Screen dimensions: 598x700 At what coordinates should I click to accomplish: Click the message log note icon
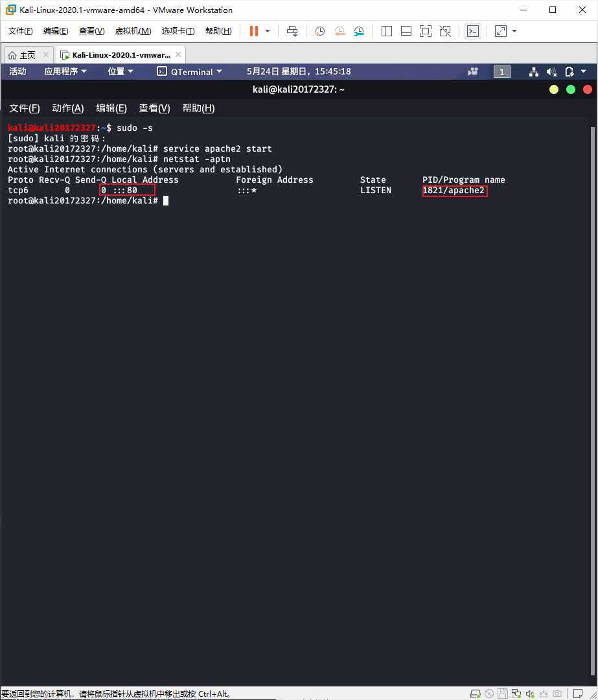(578, 694)
